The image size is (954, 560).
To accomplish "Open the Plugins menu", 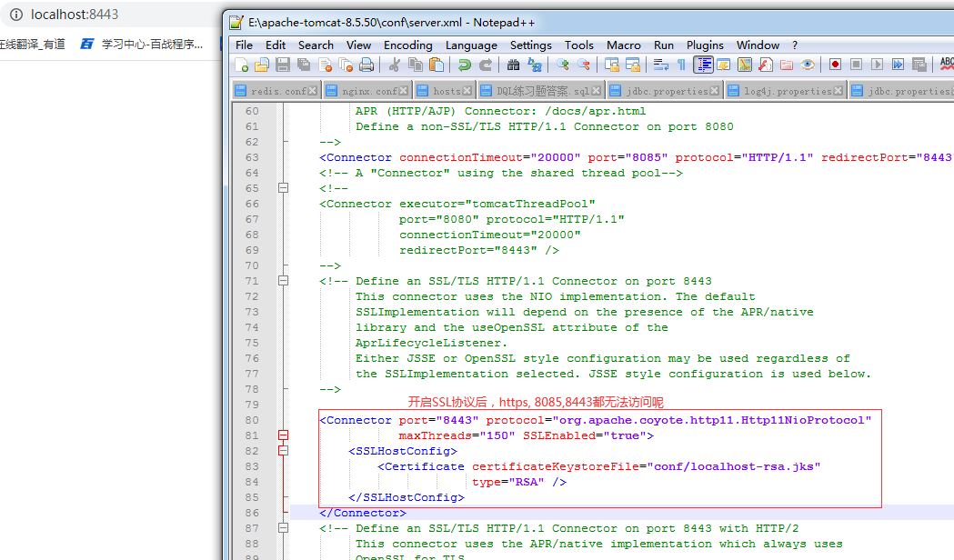I will [x=705, y=45].
